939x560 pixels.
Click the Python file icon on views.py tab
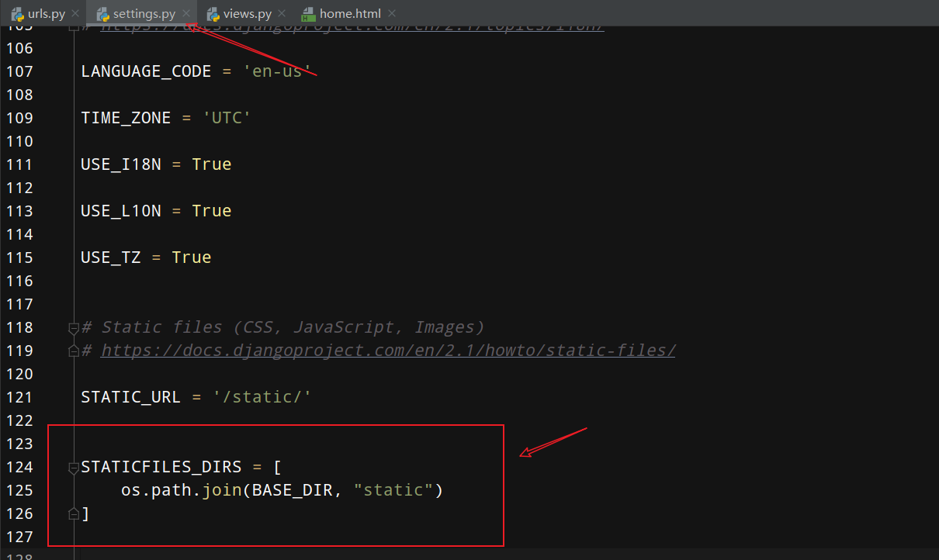point(213,13)
